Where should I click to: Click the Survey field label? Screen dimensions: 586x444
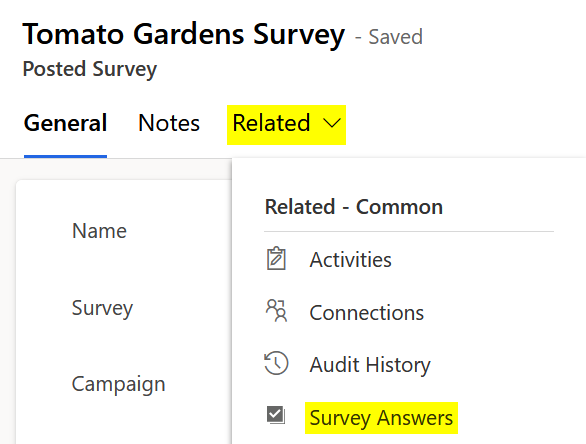pyautogui.click(x=102, y=308)
